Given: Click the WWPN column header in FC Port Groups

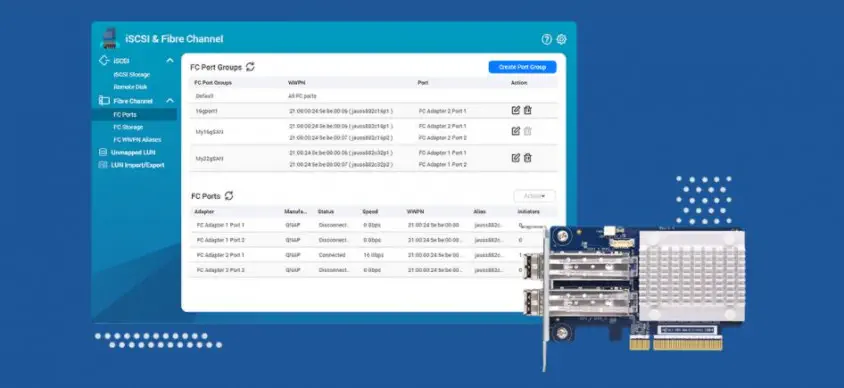Looking at the screenshot, I should 297,83.
